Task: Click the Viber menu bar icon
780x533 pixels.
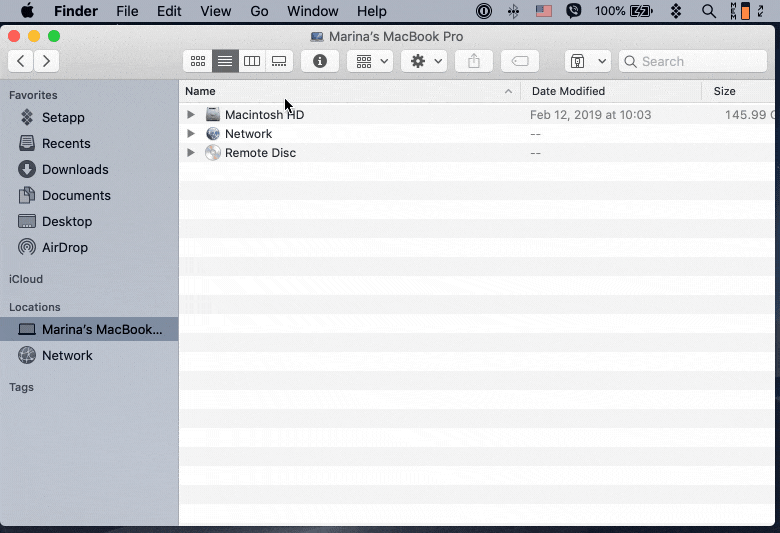Action: (x=574, y=11)
